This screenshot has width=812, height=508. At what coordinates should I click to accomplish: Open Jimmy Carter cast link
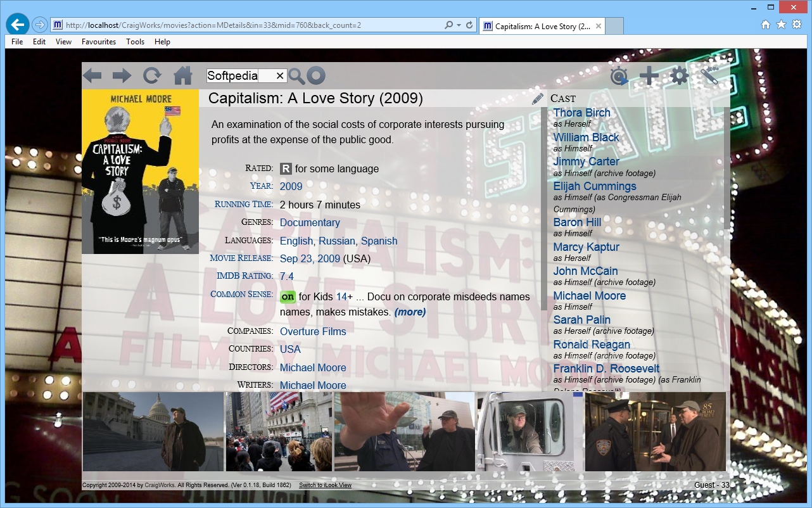587,162
